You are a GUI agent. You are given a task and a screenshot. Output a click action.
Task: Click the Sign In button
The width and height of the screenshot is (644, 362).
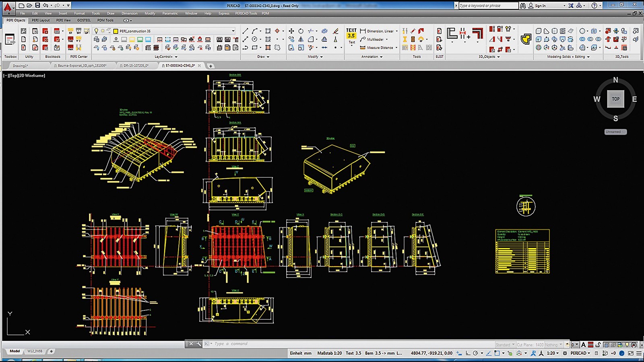[540, 6]
